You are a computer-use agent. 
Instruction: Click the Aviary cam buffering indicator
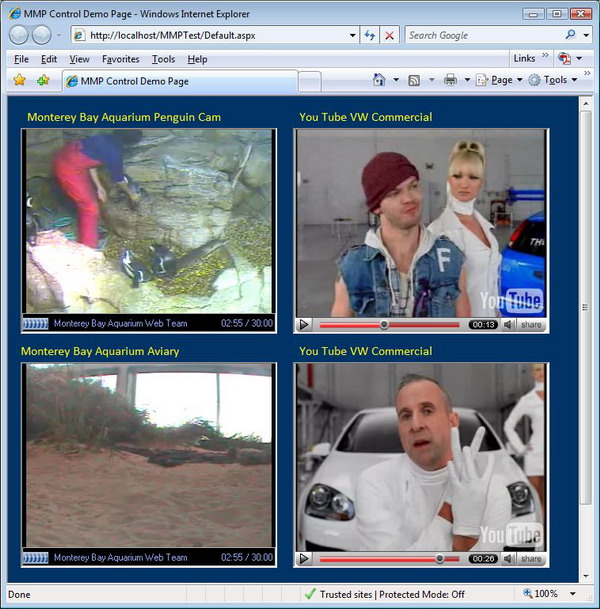36,558
